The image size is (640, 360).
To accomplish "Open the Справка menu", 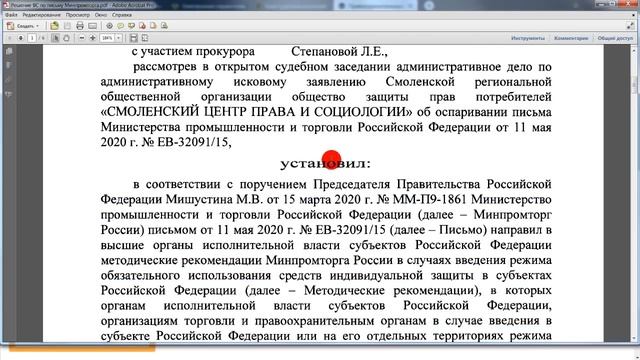I will (122, 15).
